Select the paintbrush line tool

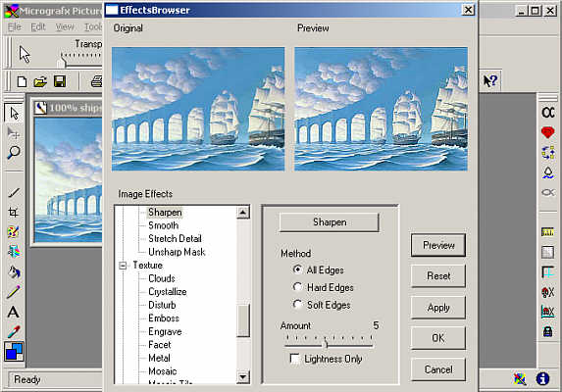14,193
